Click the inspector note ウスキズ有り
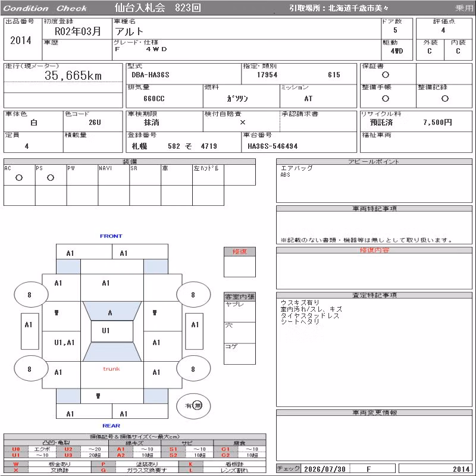This screenshot has width=476, height=476. [300, 303]
